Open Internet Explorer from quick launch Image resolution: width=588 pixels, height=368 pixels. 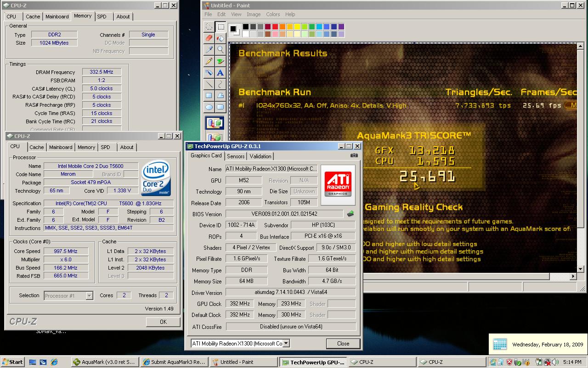point(54,362)
